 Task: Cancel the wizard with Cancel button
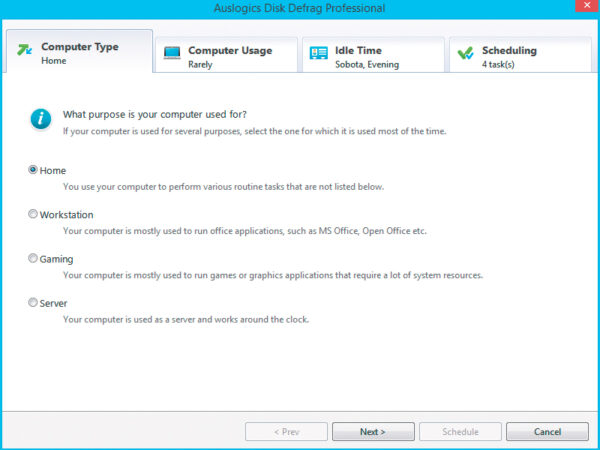pos(547,432)
